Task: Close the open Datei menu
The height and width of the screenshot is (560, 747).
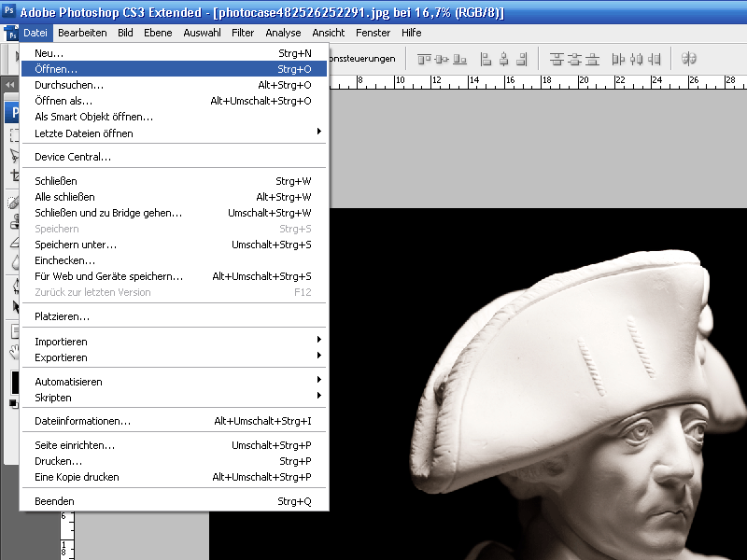Action: [x=35, y=33]
